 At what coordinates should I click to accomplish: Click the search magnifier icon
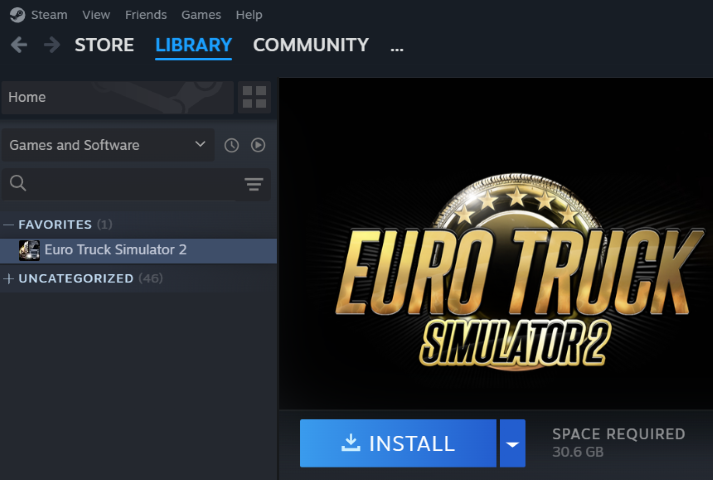[18, 183]
